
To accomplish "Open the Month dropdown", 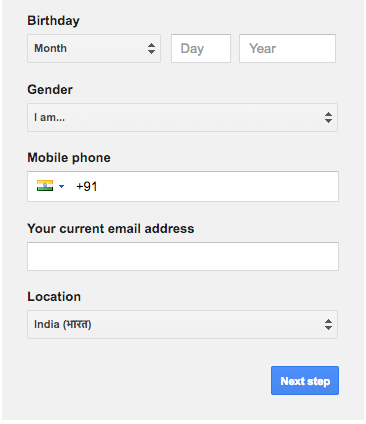I will point(94,48).
